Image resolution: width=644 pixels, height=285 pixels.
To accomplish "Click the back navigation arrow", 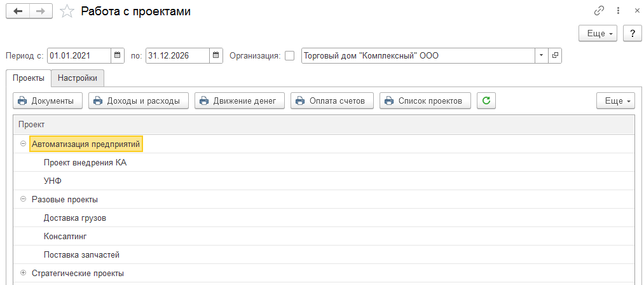I will click(x=18, y=11).
